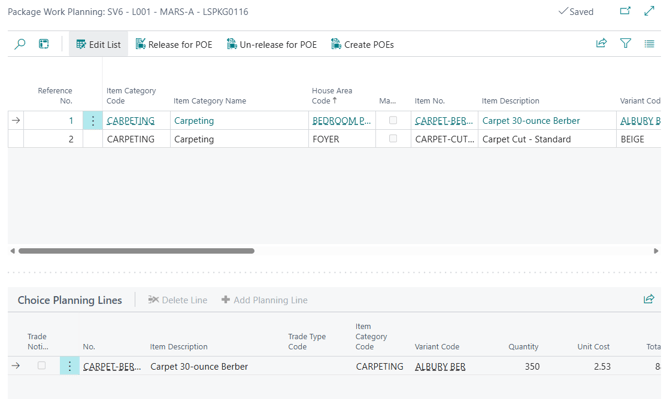The width and height of the screenshot is (670, 399).
Task: Click Create POEs action
Action: 362,44
